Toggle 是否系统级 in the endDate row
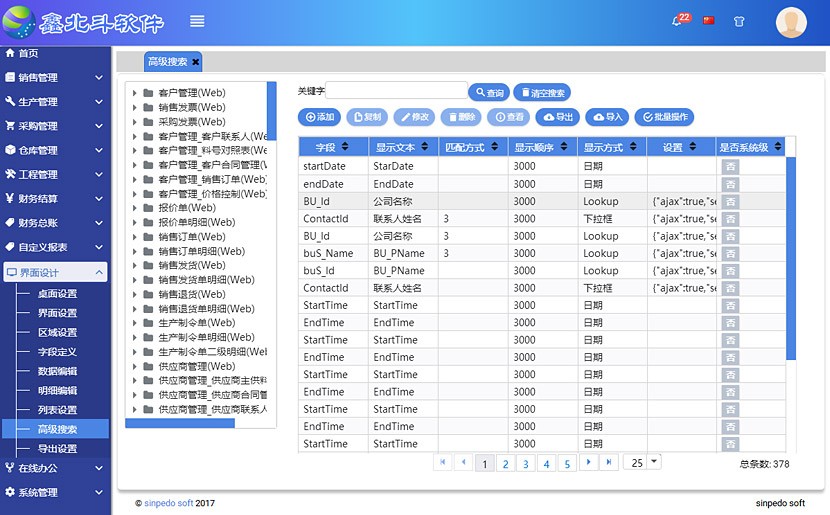 731,184
